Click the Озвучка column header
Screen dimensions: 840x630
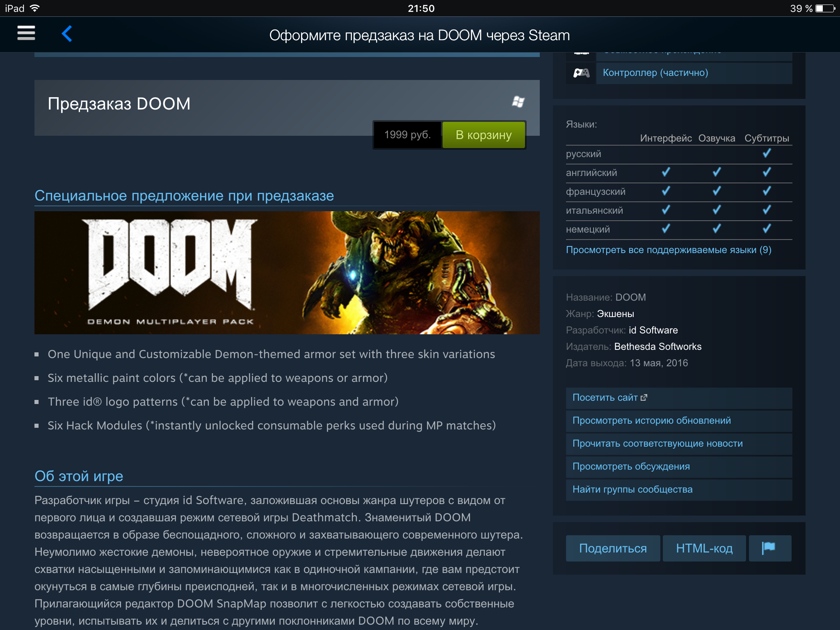coord(717,138)
